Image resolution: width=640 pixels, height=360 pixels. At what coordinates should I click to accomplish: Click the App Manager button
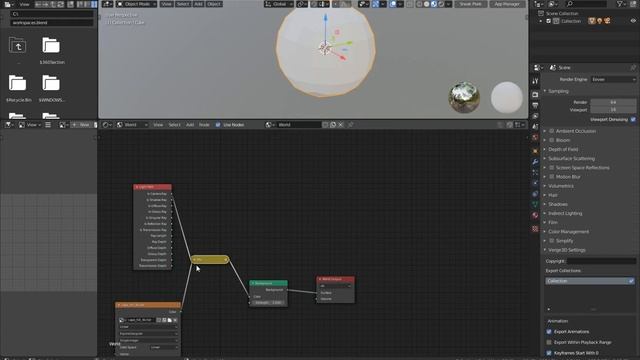click(507, 4)
